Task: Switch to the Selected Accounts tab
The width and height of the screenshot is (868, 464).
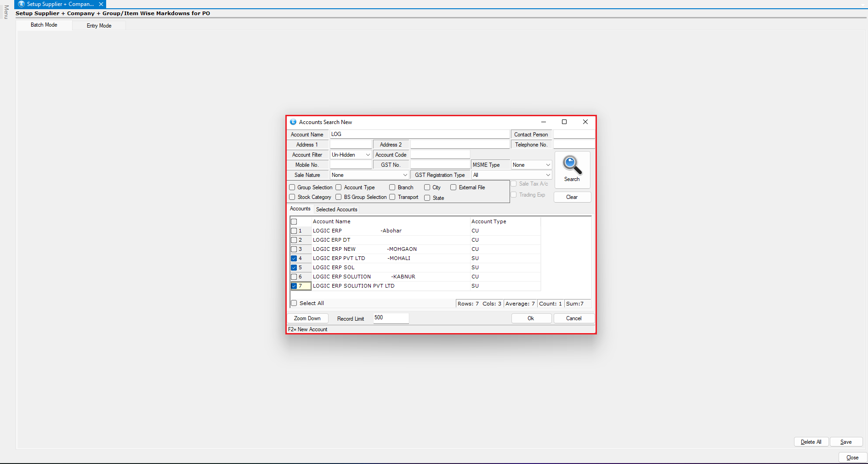Action: tap(336, 209)
